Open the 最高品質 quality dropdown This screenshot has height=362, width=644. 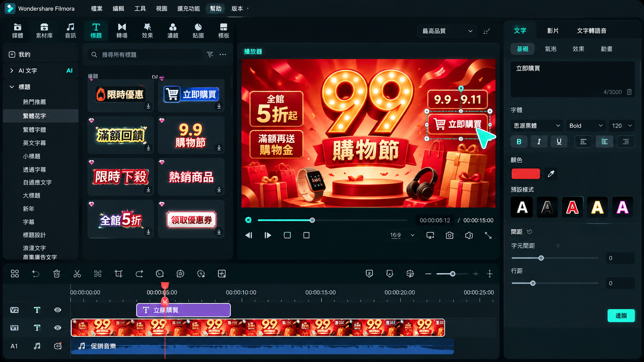coord(447,31)
